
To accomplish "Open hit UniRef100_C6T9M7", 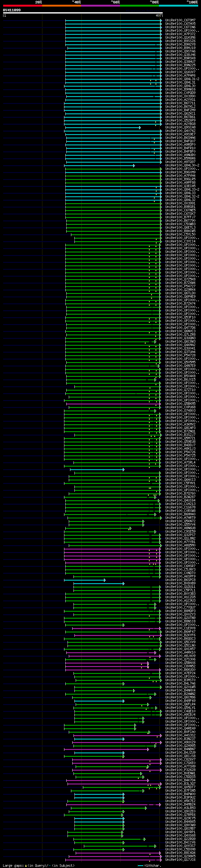I will (180, 20).
